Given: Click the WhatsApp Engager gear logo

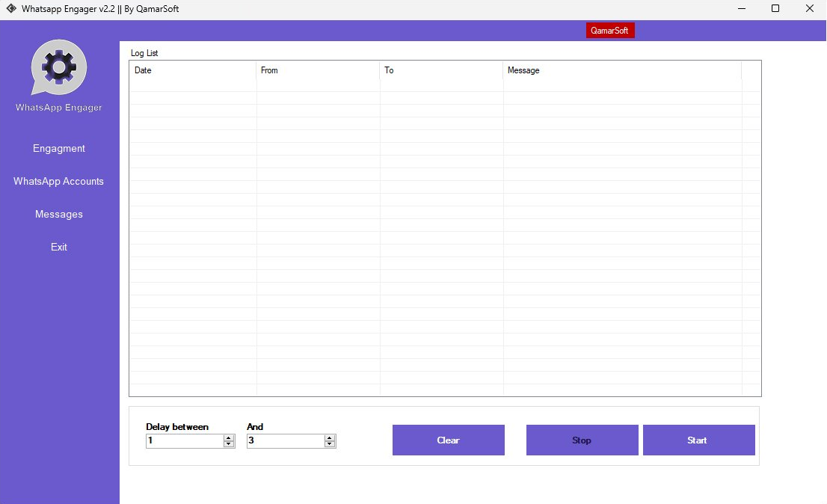Looking at the screenshot, I should (59, 67).
